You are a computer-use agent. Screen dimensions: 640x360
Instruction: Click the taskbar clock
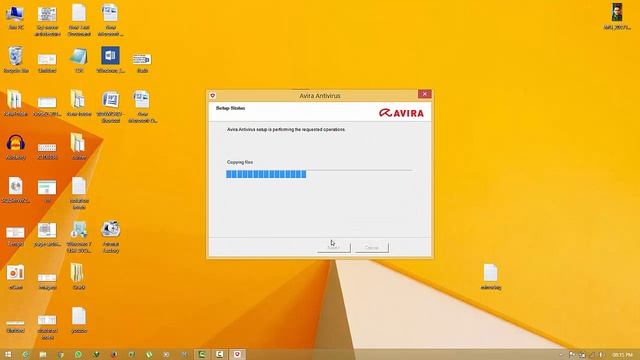pos(622,355)
